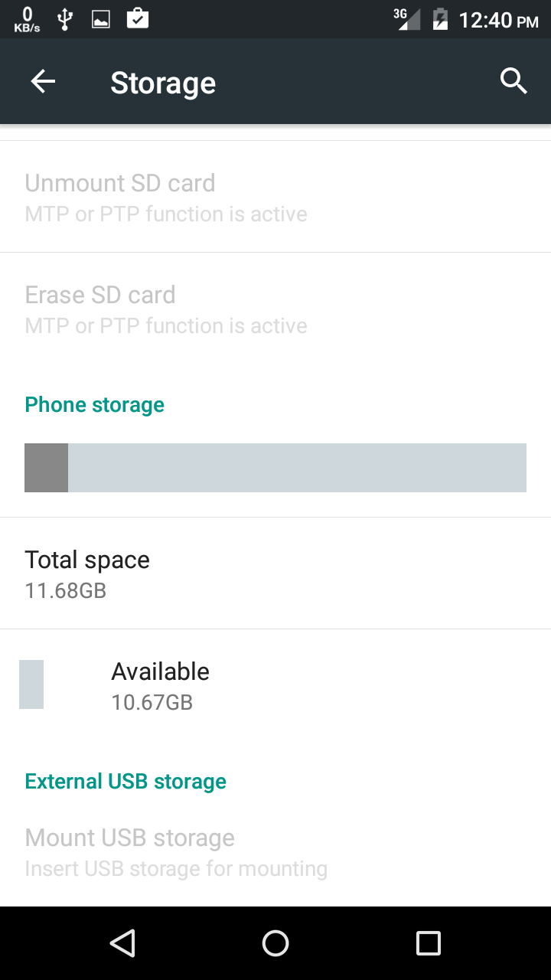551x980 pixels.
Task: Open recent apps with square button
Action: [x=429, y=943]
